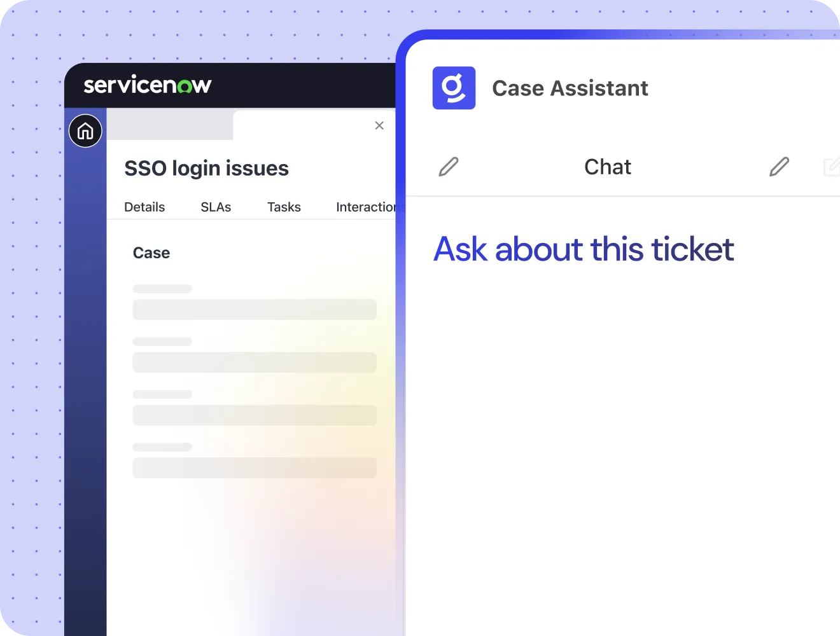This screenshot has width=840, height=636.
Task: Select the inactive grey tab in ServiceNow
Action: pos(170,125)
